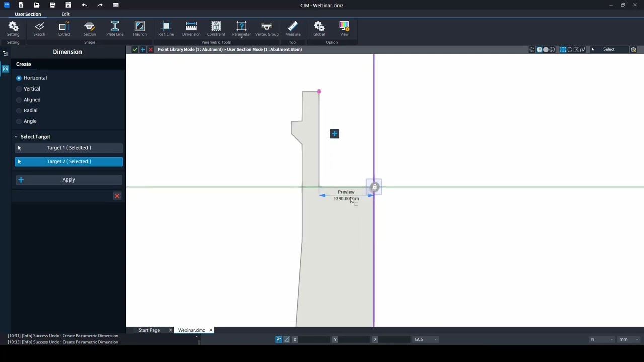Switch to the Edit ribbon tab

coord(65,14)
